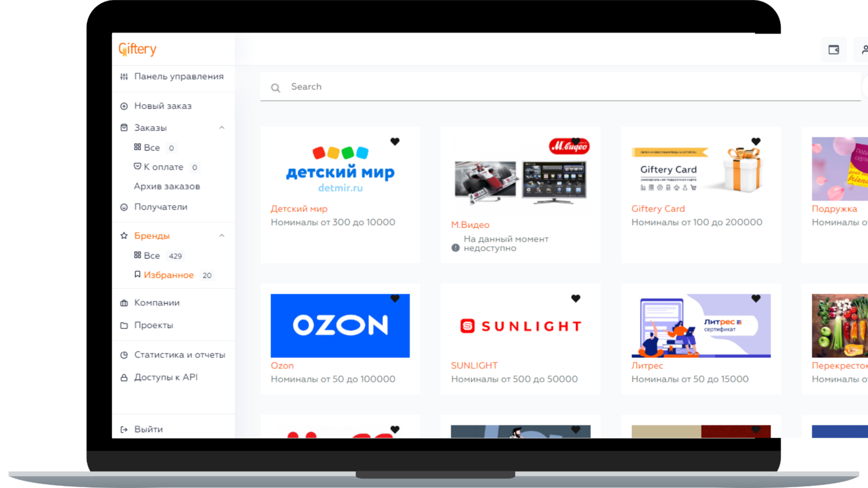
Task: Click the 20 badge beside Избранное
Action: [207, 275]
